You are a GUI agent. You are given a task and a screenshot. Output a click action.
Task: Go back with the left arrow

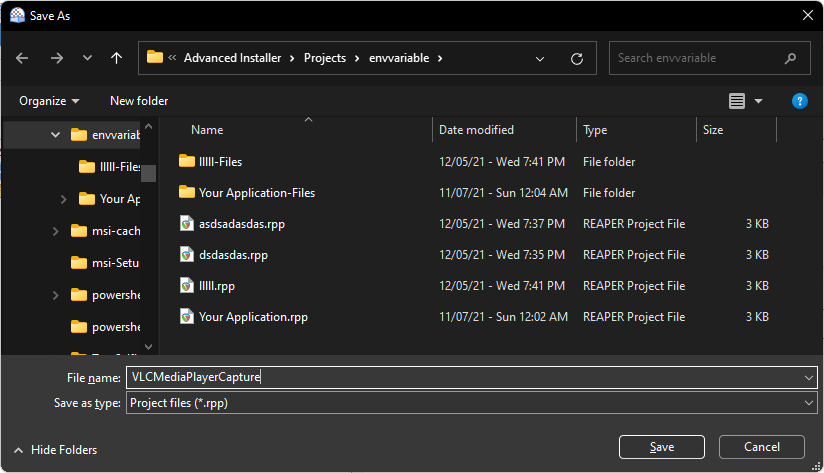22,58
